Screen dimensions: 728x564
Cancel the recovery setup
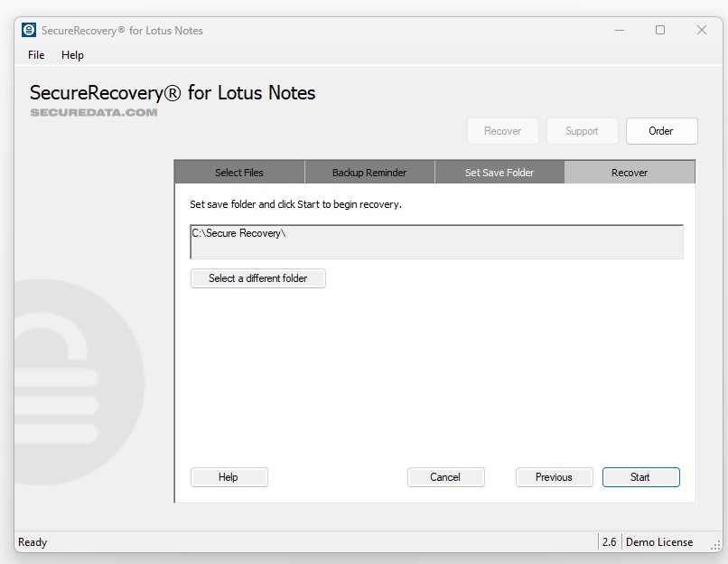(x=446, y=476)
